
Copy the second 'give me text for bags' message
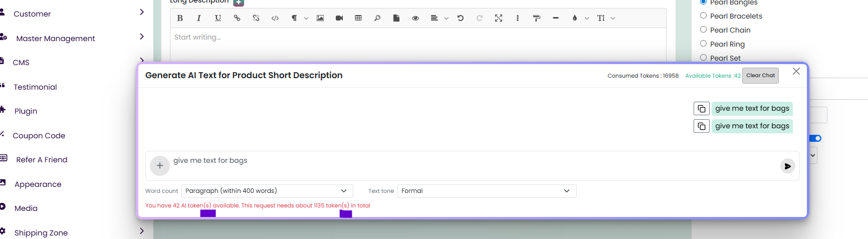click(x=702, y=126)
